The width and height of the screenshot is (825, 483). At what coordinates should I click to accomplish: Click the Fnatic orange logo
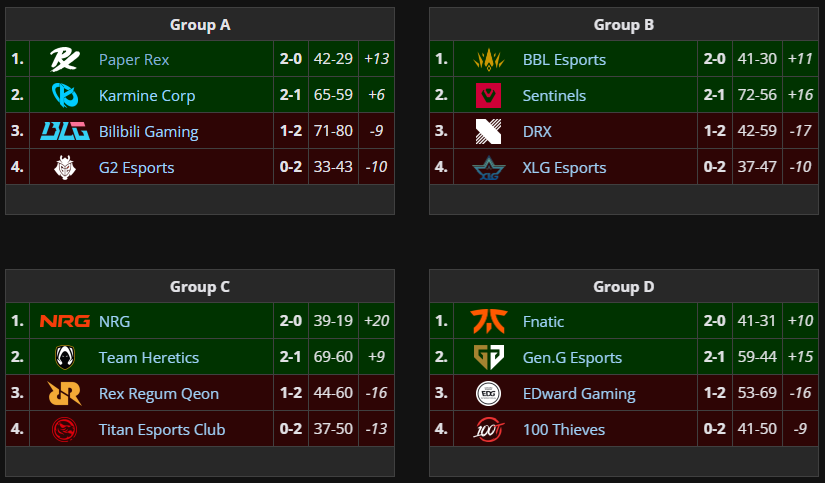489,321
